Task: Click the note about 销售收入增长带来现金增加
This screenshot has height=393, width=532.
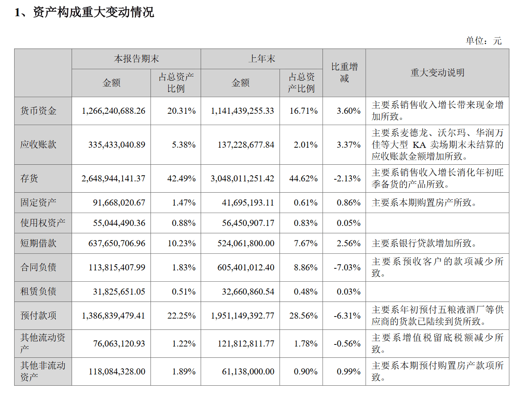Action: click(438, 111)
